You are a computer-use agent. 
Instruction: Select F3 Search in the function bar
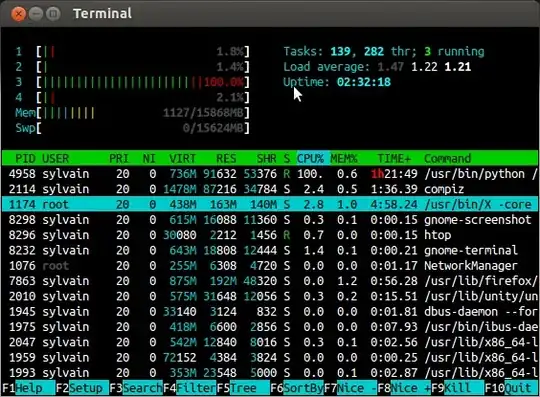(x=136, y=388)
